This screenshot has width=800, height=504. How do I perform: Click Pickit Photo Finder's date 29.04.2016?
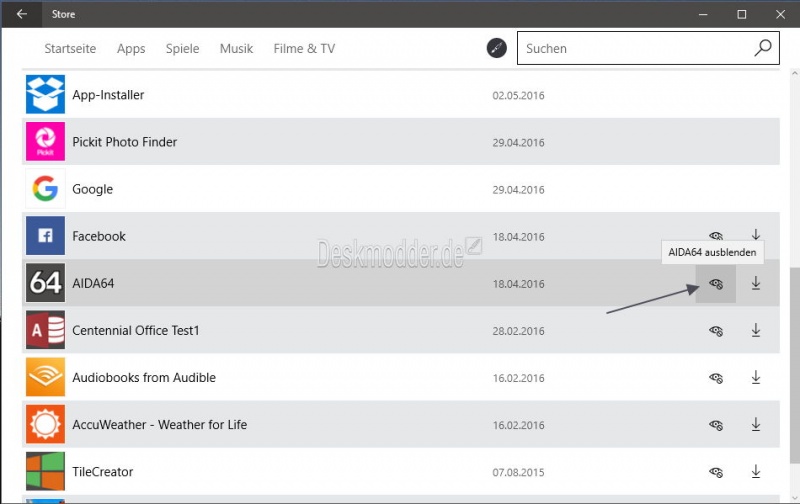[518, 142]
